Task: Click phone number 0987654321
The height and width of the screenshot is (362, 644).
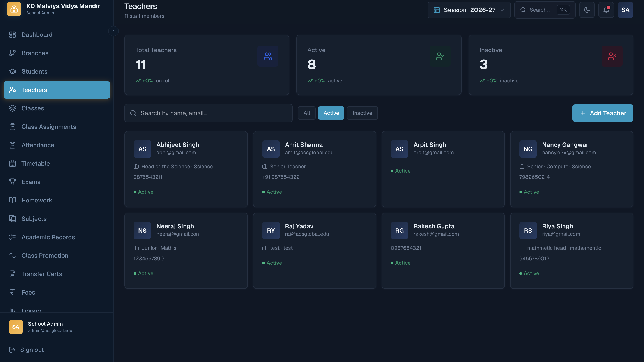Action: 406,248
